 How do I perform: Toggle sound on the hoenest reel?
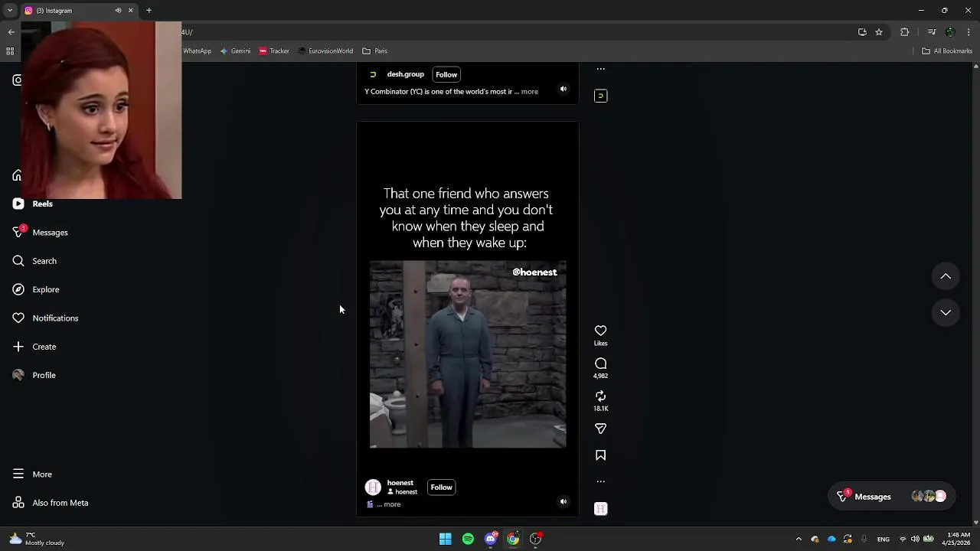coord(563,501)
